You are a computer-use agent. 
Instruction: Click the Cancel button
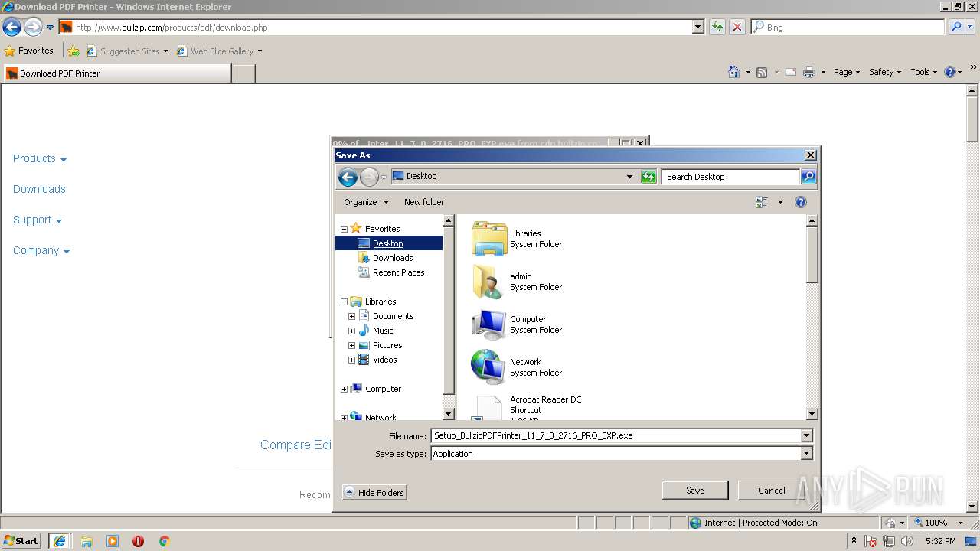(x=771, y=491)
